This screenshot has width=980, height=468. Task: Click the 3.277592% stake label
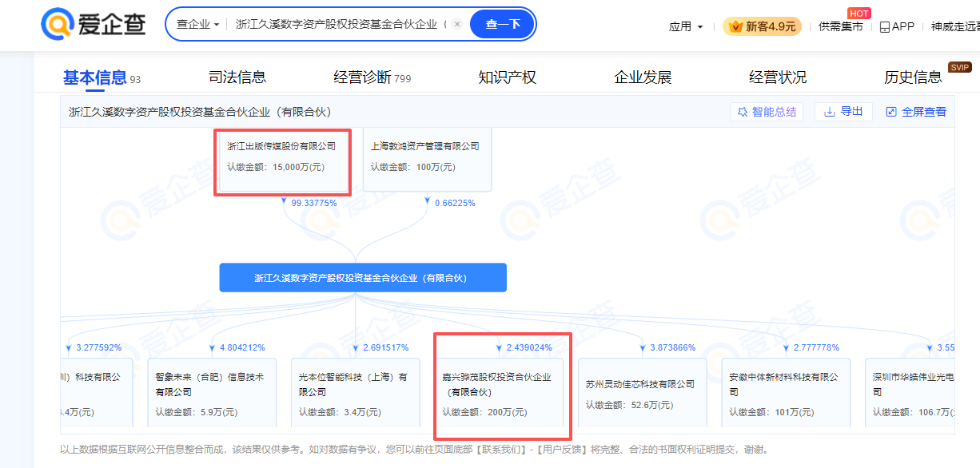[98, 347]
